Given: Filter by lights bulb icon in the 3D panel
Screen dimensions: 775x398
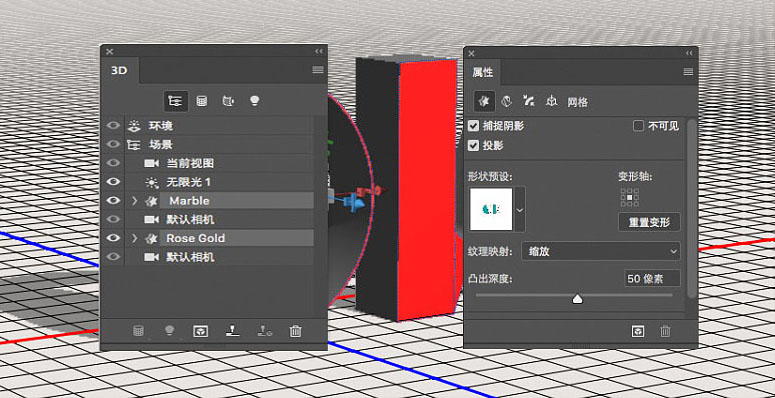Looking at the screenshot, I should click(x=255, y=101).
